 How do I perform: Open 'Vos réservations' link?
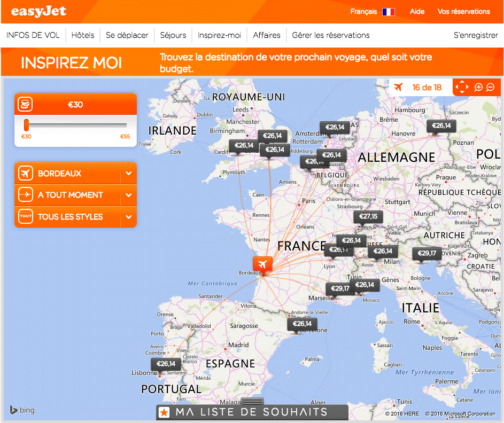tap(463, 12)
